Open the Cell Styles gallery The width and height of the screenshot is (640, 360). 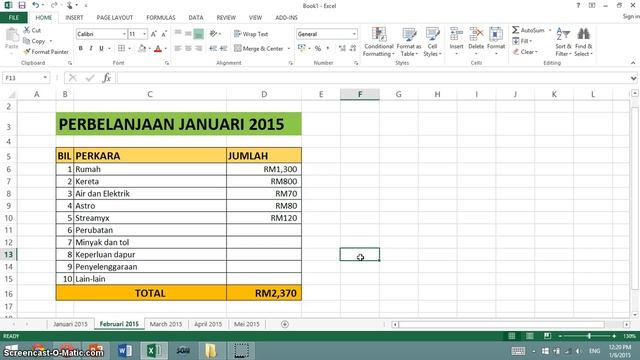[432, 42]
